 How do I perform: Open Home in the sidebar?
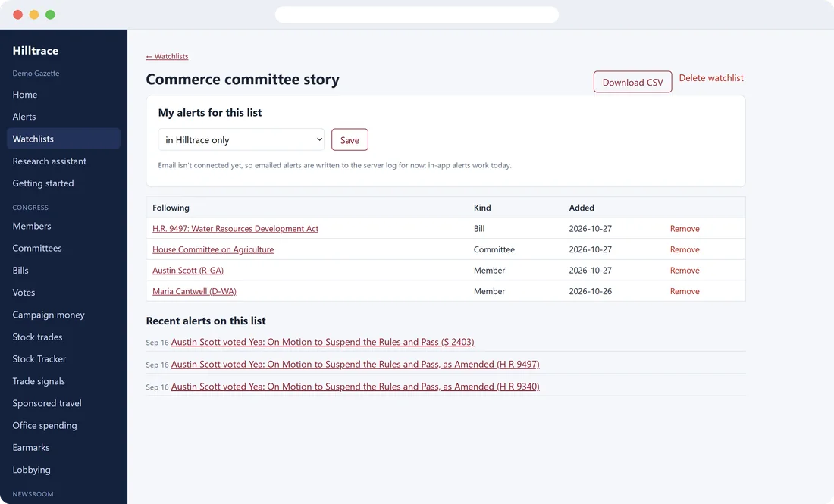[25, 95]
